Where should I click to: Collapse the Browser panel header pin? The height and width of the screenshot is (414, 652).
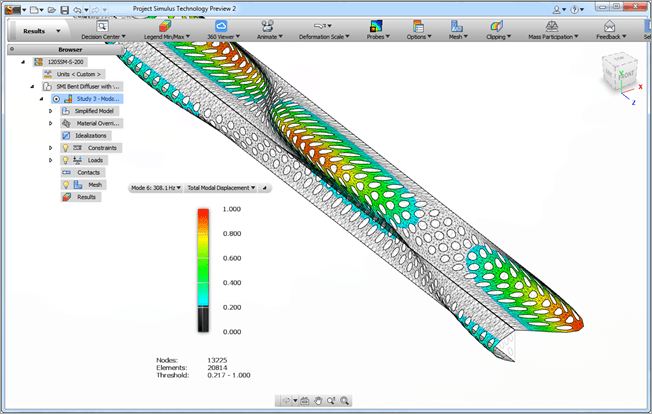(x=12, y=49)
